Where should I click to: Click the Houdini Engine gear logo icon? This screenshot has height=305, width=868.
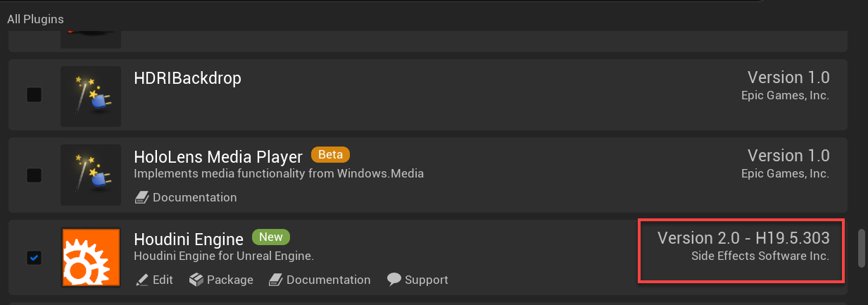(x=91, y=257)
